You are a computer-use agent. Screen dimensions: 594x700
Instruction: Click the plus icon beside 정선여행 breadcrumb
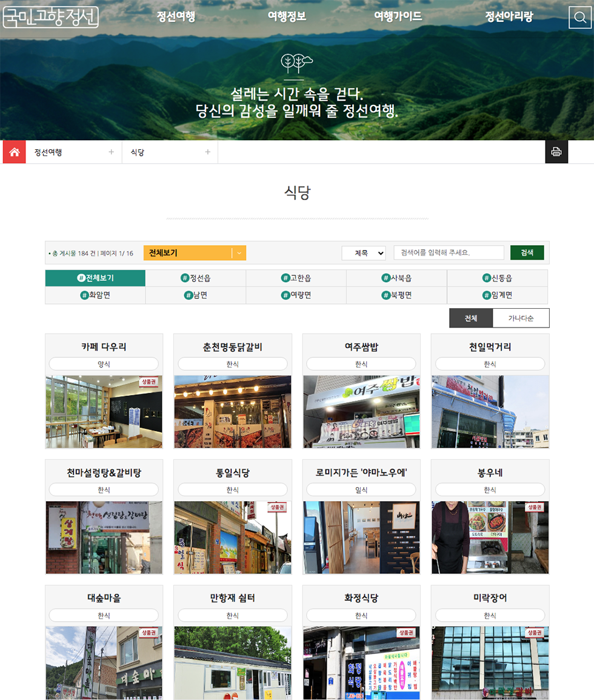coord(111,152)
